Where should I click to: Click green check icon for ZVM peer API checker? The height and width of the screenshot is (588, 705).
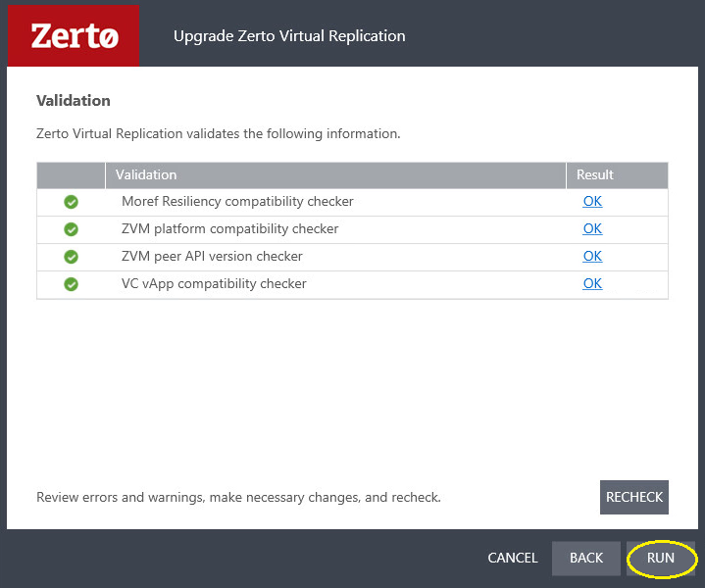coord(71,257)
